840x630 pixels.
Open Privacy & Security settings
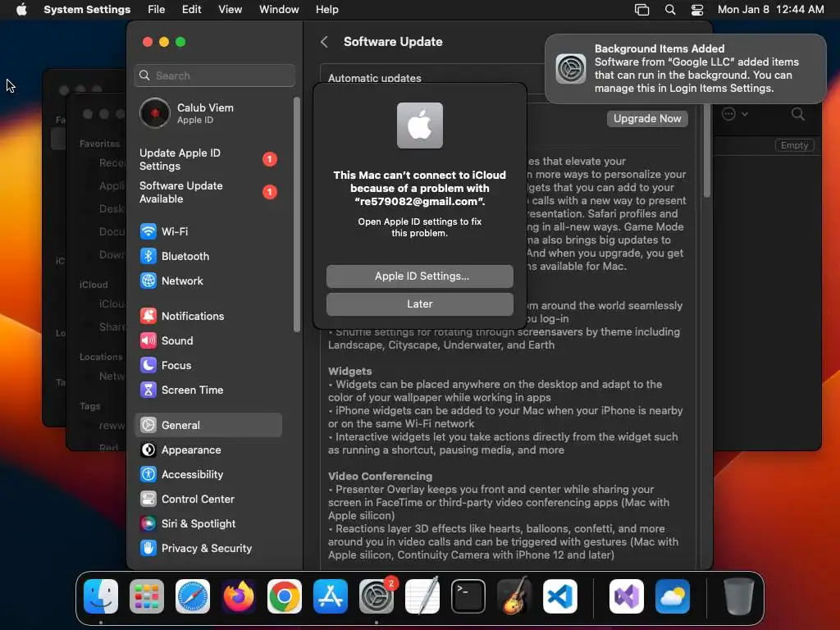point(196,549)
